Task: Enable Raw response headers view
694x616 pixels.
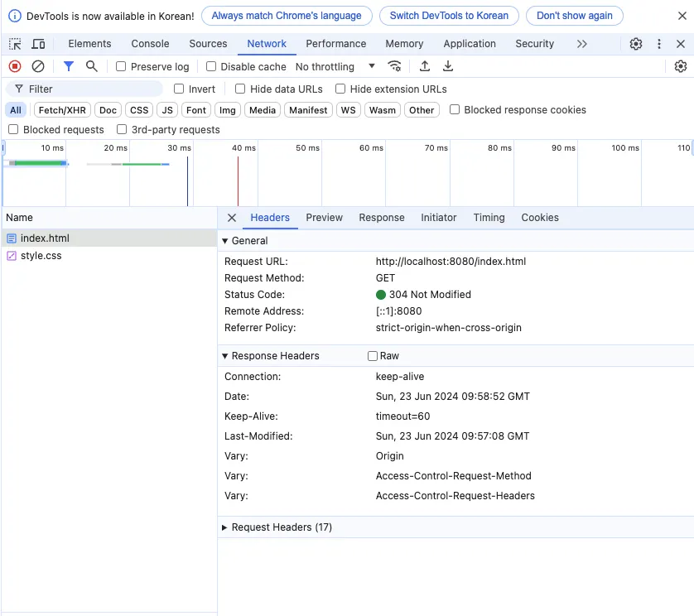Action: point(373,356)
